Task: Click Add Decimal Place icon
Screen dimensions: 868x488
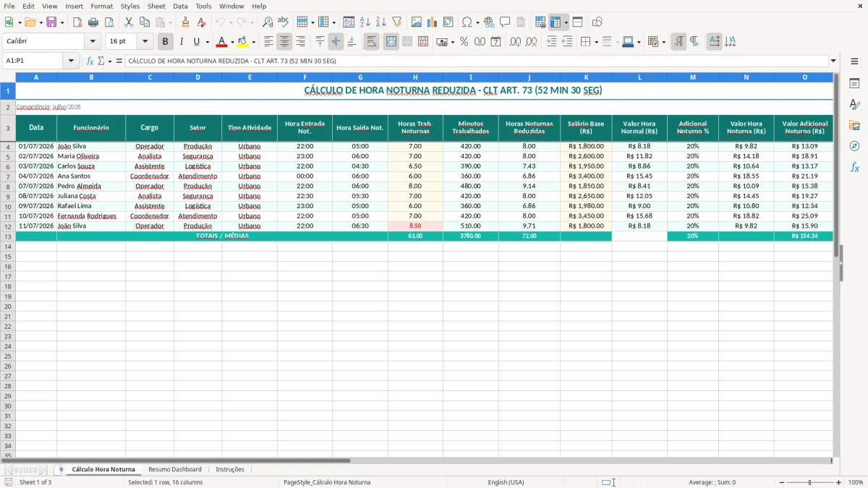Action: click(x=516, y=42)
